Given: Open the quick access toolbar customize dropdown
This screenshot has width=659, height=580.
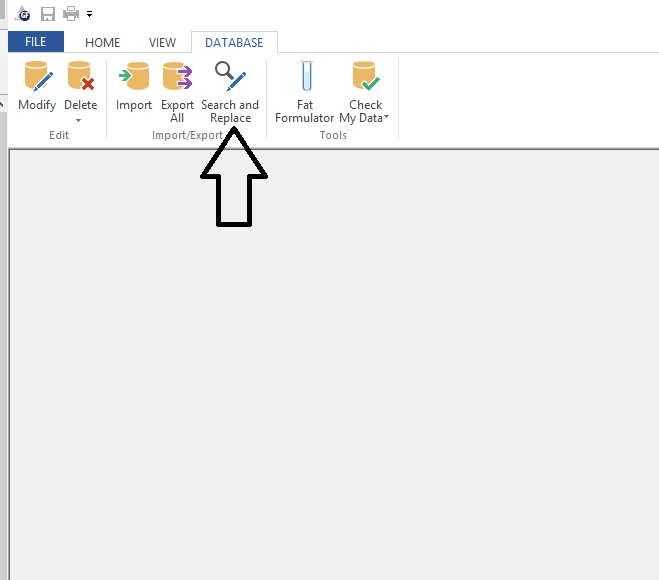Looking at the screenshot, I should click(90, 14).
